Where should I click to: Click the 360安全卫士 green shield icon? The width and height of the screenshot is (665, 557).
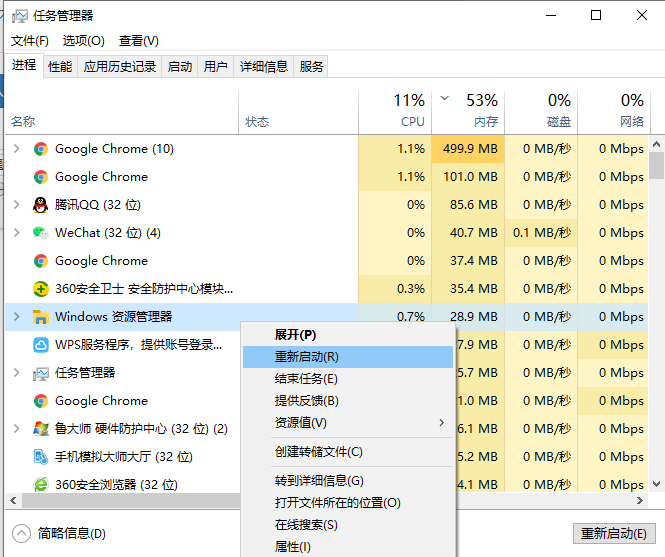pos(41,289)
